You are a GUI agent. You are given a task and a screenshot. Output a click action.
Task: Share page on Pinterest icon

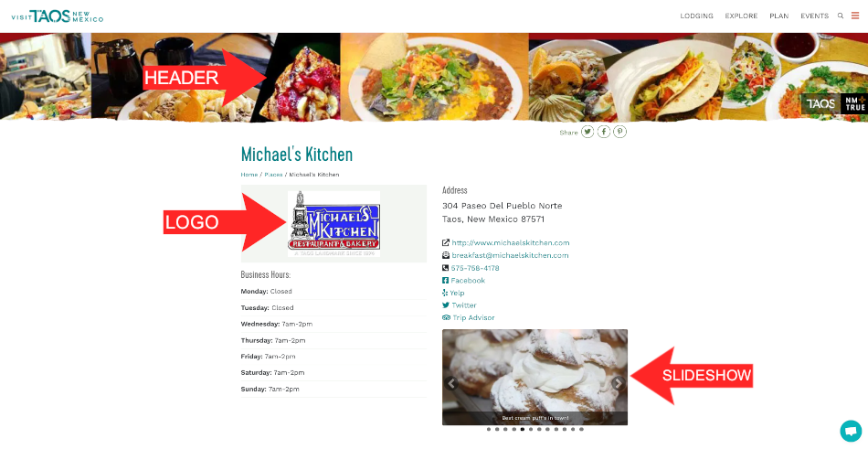tap(620, 132)
